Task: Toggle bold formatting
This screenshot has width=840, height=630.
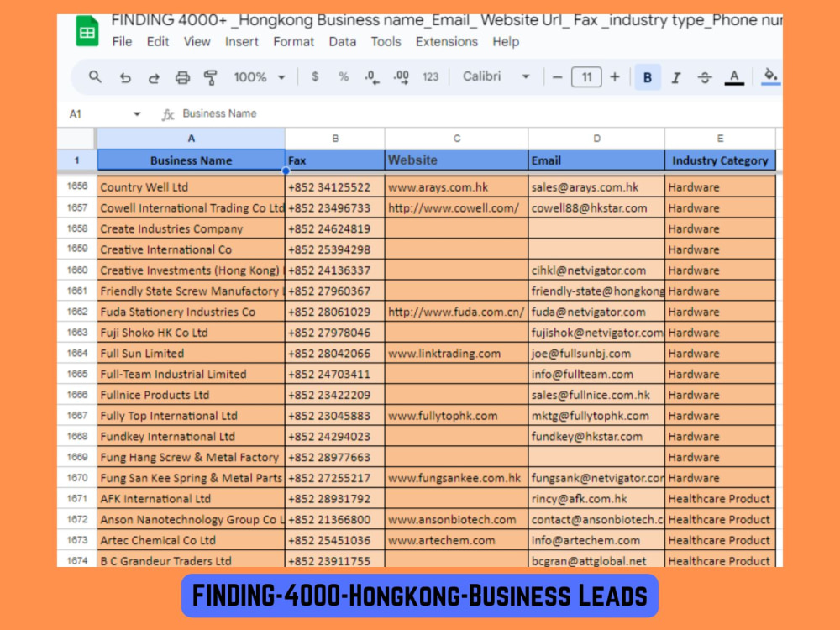Action: pyautogui.click(x=647, y=77)
